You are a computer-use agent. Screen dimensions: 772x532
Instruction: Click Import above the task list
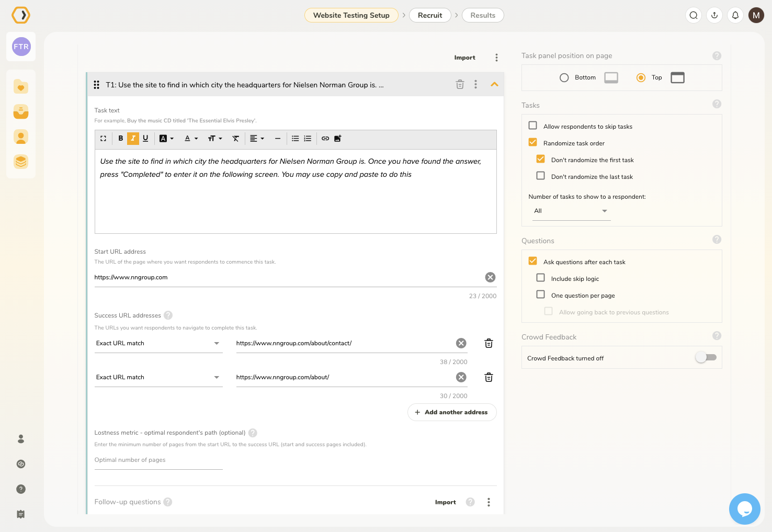[464, 58]
